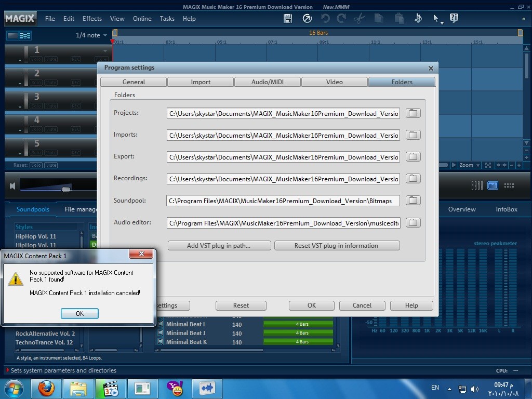Click the context help speech bubble icon

[x=454, y=18]
